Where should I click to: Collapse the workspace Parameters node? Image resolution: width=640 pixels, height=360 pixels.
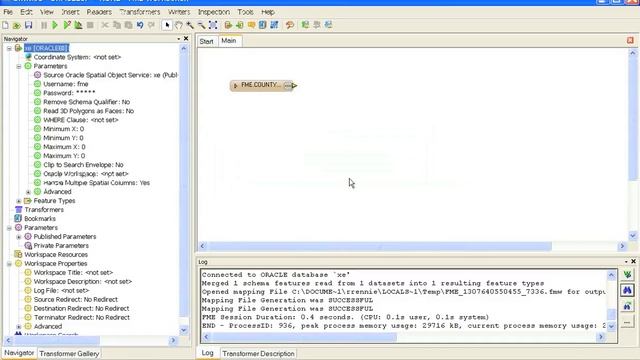coord(9,228)
